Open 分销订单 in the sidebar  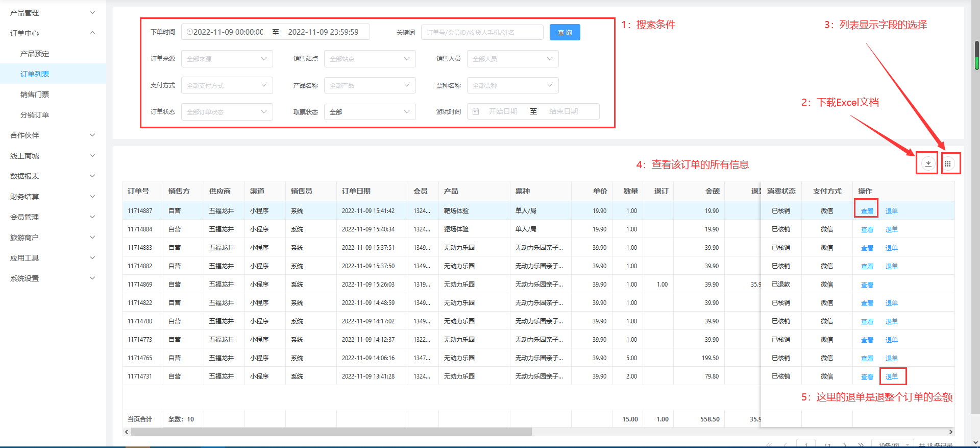pyautogui.click(x=35, y=115)
